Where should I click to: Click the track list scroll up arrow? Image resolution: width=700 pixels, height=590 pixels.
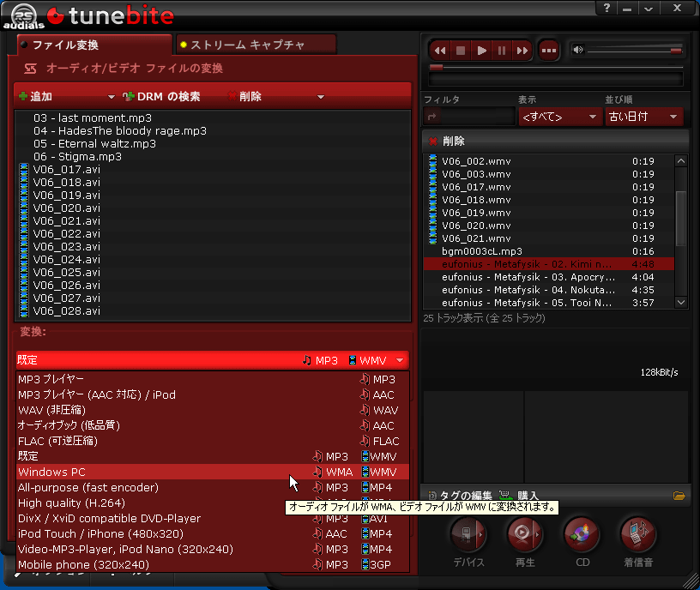[681, 160]
